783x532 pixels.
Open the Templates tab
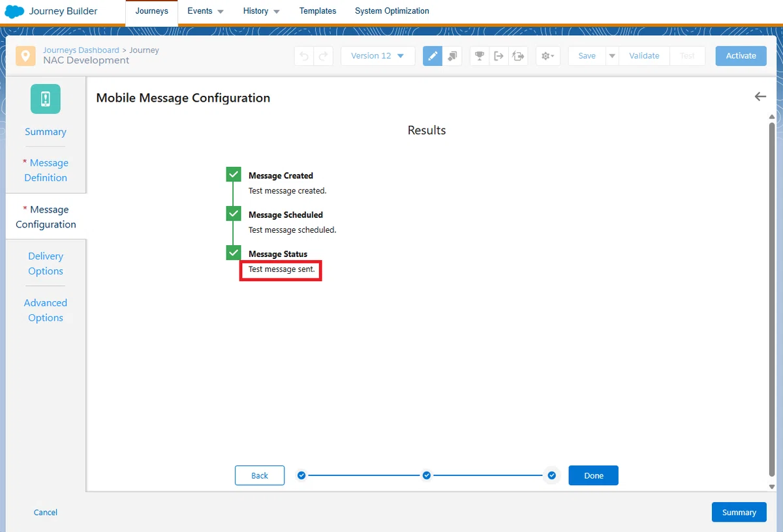click(318, 11)
